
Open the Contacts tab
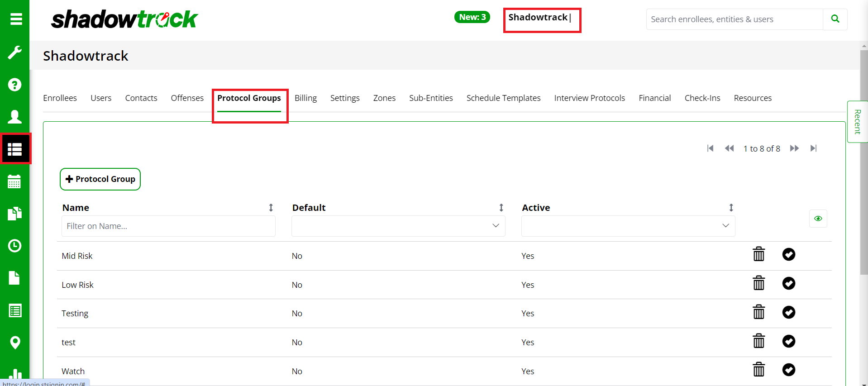point(141,98)
